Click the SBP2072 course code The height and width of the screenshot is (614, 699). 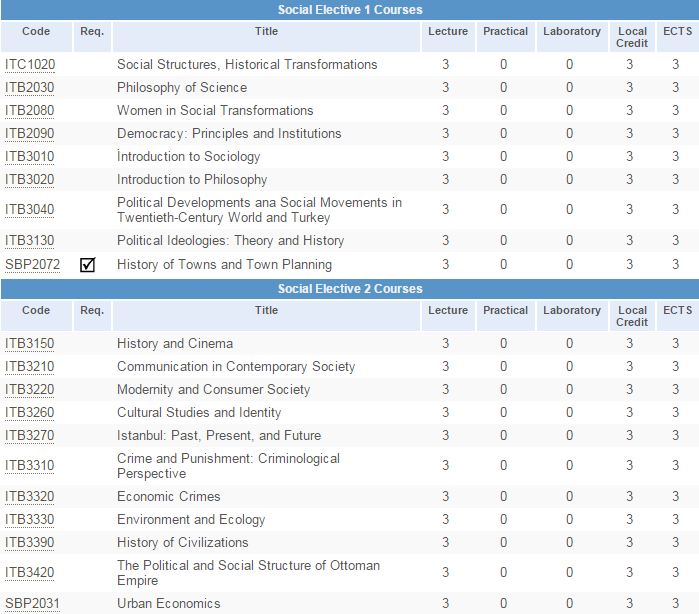point(32,265)
